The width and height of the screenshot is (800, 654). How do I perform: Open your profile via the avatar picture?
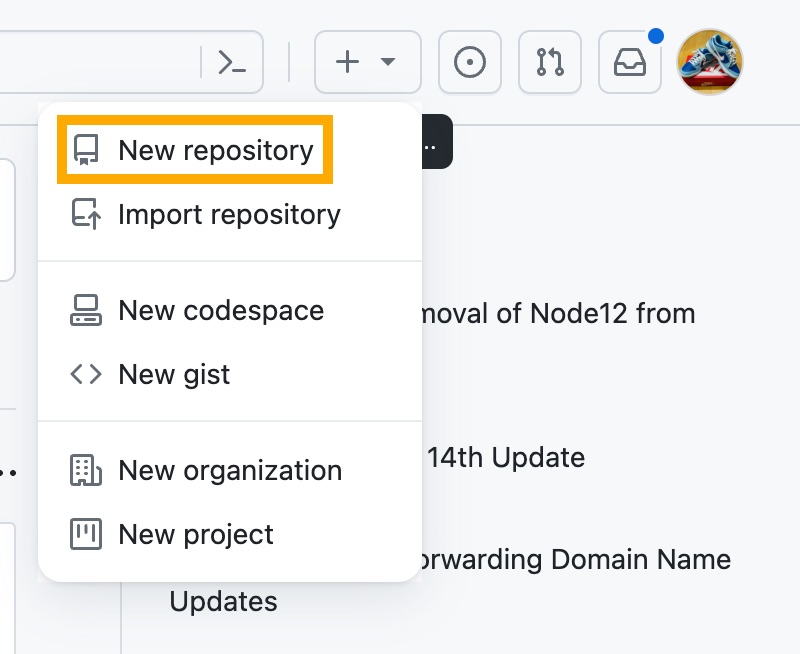[x=710, y=62]
